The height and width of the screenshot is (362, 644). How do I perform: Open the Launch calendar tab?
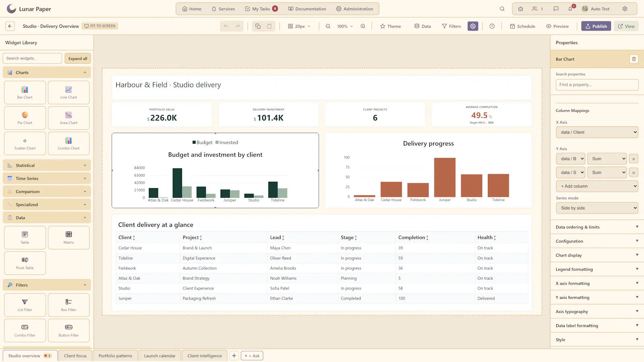point(160,356)
